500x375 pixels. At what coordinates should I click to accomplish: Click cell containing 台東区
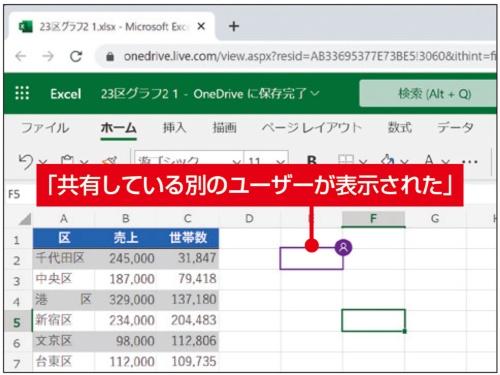(64, 362)
